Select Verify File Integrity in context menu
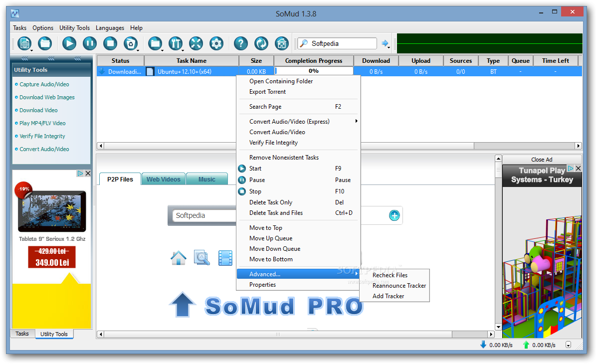This screenshot has height=364, width=597. tap(273, 143)
